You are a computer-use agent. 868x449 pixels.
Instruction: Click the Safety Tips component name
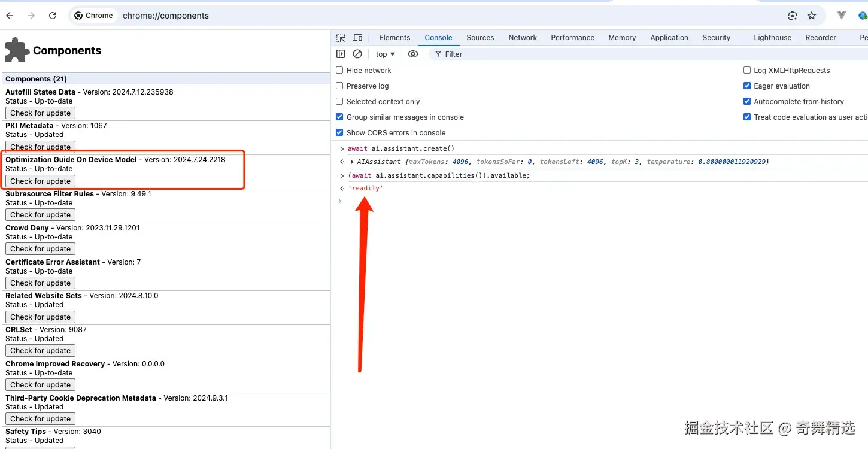point(26,431)
